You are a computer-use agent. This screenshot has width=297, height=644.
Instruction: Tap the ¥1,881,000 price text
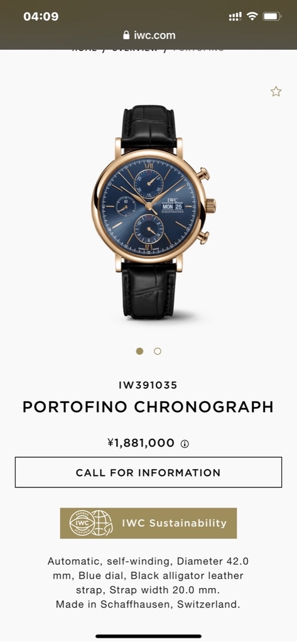coord(141,443)
